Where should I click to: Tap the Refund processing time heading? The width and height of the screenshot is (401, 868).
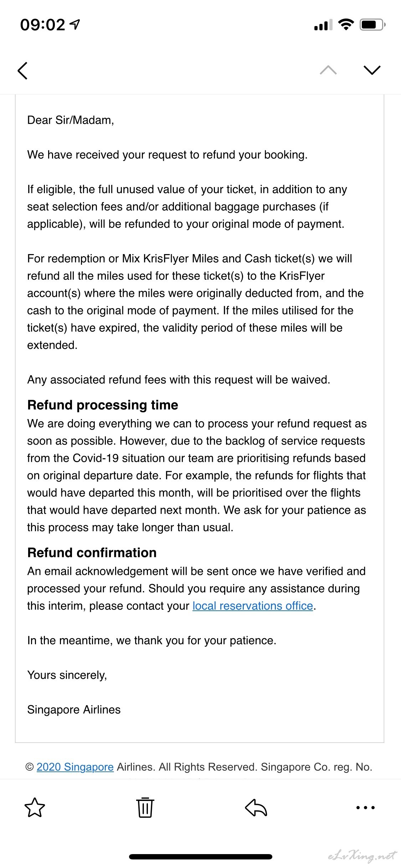coord(103,405)
